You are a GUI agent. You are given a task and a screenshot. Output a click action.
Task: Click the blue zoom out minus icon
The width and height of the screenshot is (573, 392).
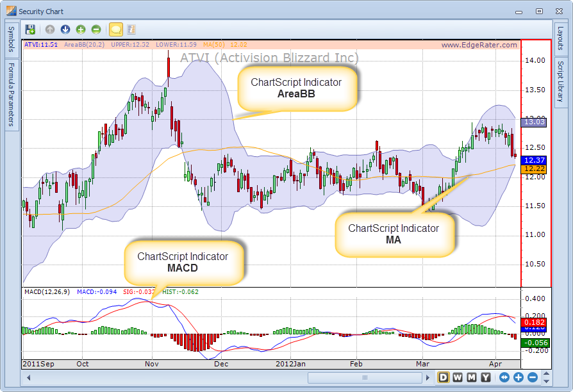click(x=533, y=377)
